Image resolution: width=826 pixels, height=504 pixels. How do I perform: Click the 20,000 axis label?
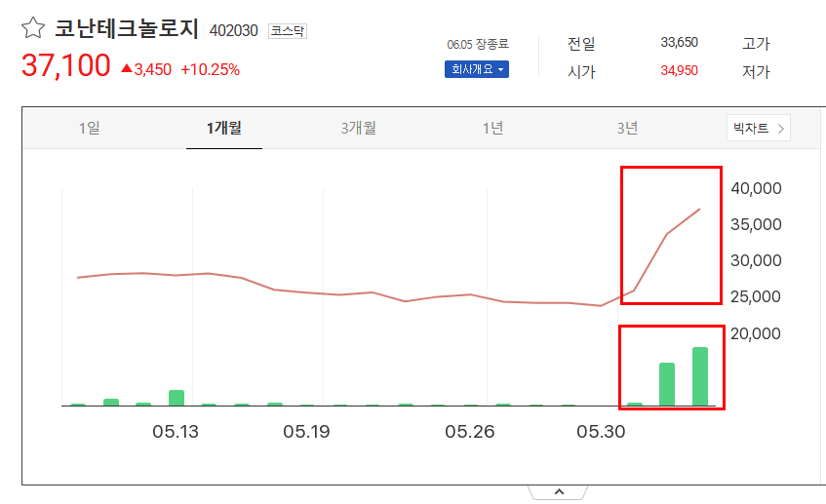[x=756, y=334]
